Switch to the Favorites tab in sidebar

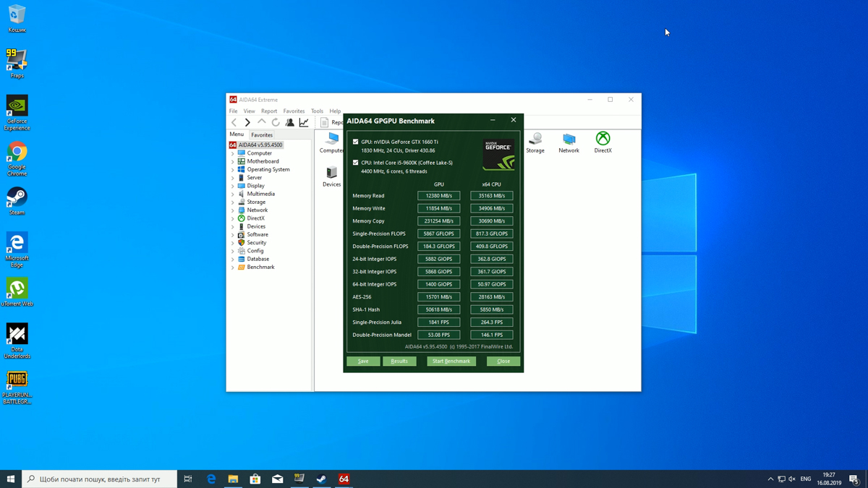pos(262,135)
